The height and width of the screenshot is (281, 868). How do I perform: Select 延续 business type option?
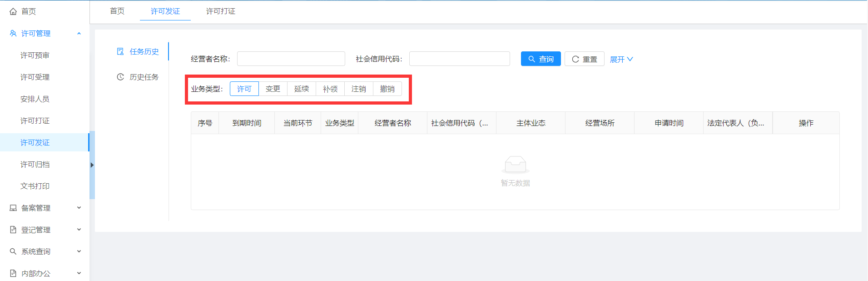[x=302, y=89]
